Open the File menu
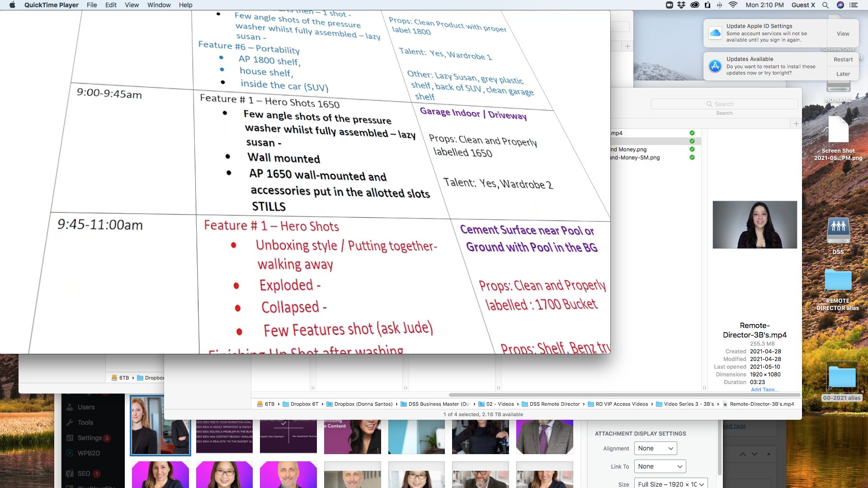Image resolution: width=868 pixels, height=488 pixels. [92, 5]
